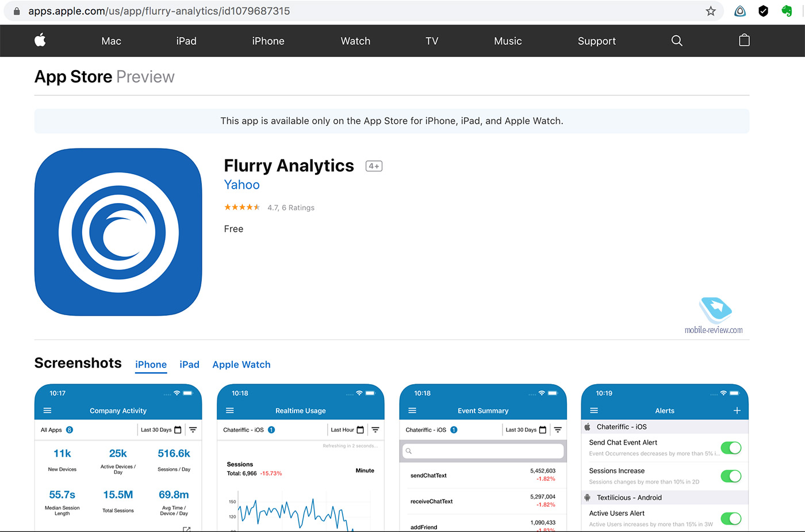Click the 516.6k Sessions / Day metric
Viewport: 805px width, 532px height.
pos(174,460)
